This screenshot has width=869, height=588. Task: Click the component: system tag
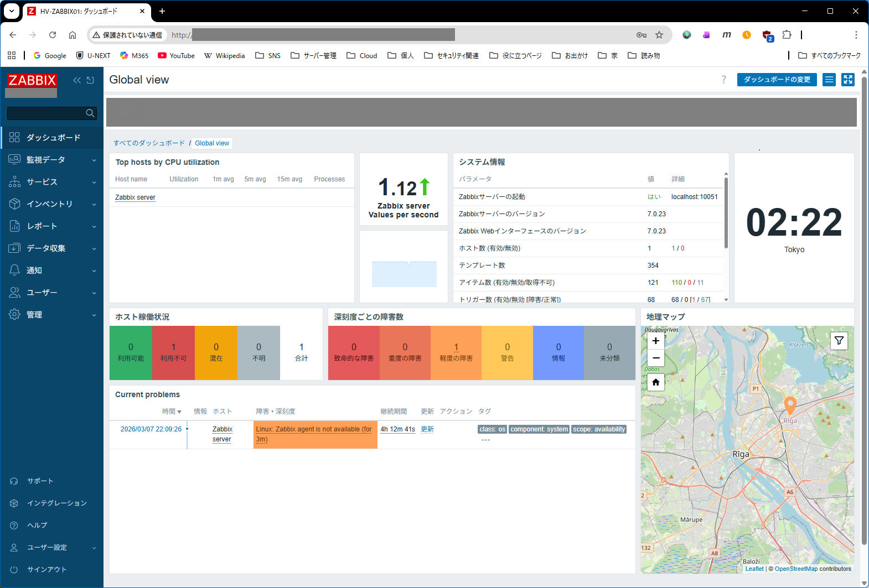(539, 429)
